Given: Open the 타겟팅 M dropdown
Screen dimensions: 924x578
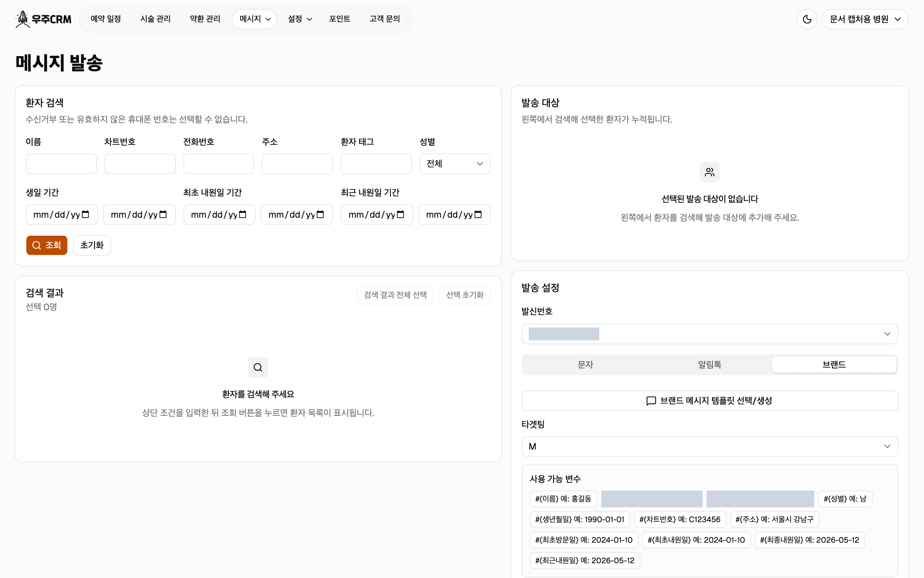Looking at the screenshot, I should click(x=709, y=446).
